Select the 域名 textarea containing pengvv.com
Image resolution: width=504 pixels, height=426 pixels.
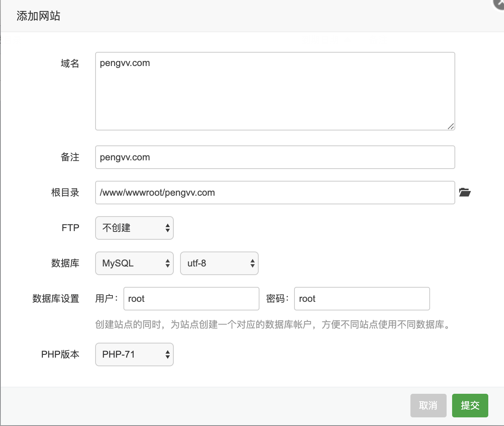(x=275, y=90)
